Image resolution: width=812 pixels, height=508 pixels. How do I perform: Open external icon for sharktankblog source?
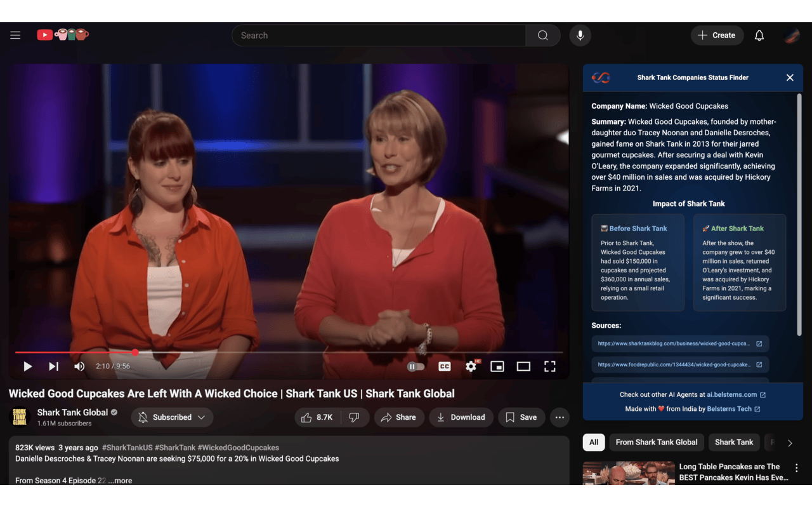point(759,344)
